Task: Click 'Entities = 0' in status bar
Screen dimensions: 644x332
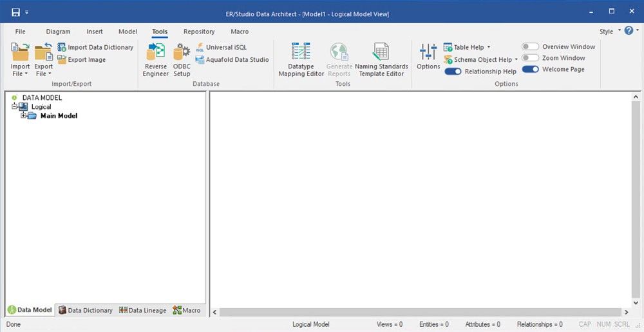Action: click(x=433, y=324)
